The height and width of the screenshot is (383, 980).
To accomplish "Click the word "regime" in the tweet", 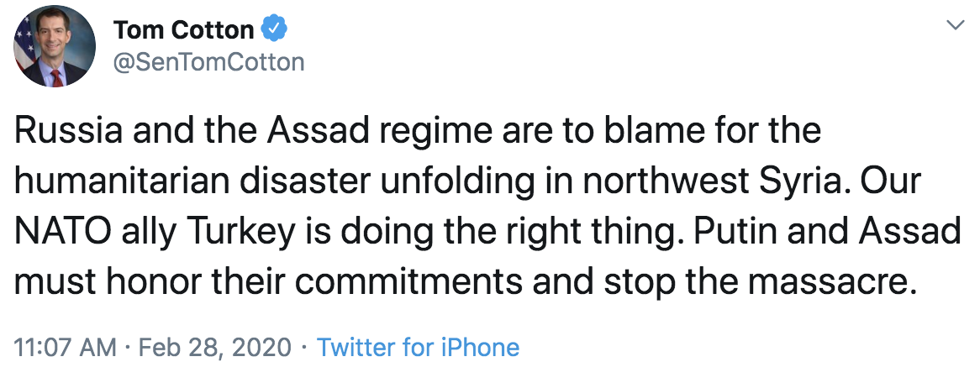I will 471,132.
